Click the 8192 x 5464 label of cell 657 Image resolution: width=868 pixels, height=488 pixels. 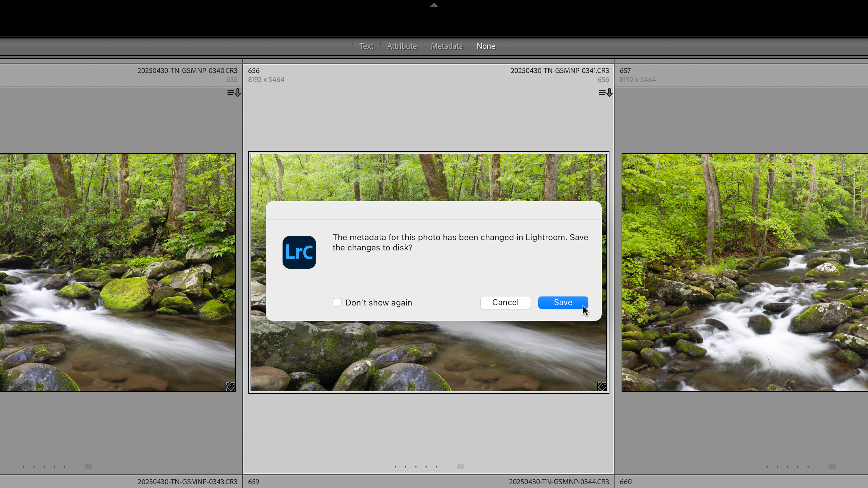[x=638, y=79]
